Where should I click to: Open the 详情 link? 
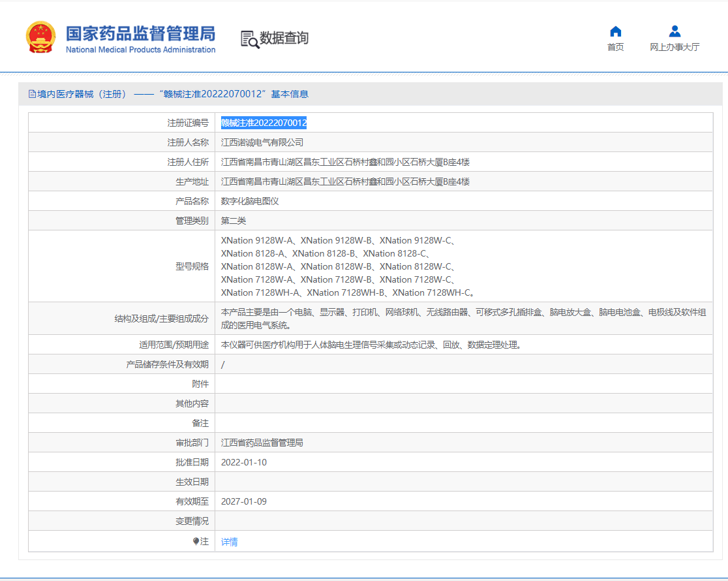(x=230, y=542)
